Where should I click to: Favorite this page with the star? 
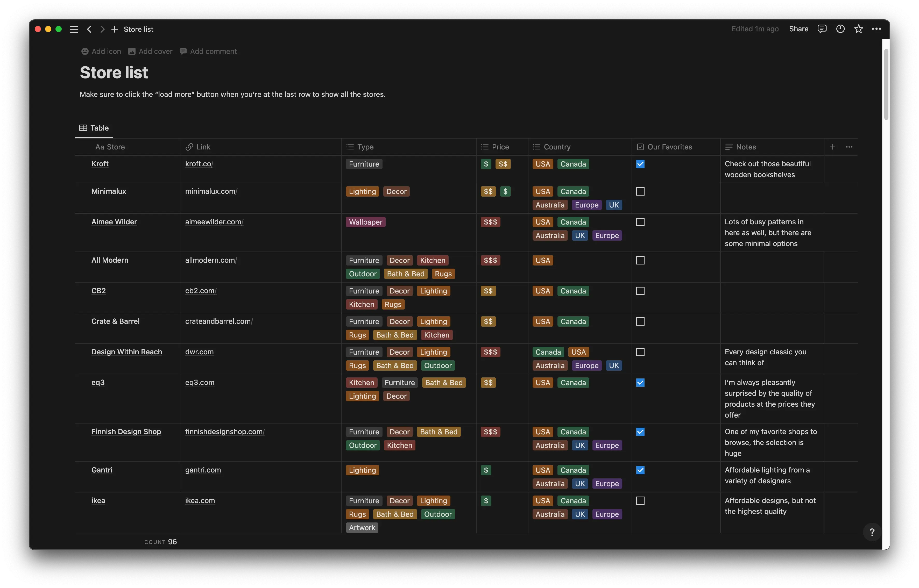pos(859,29)
